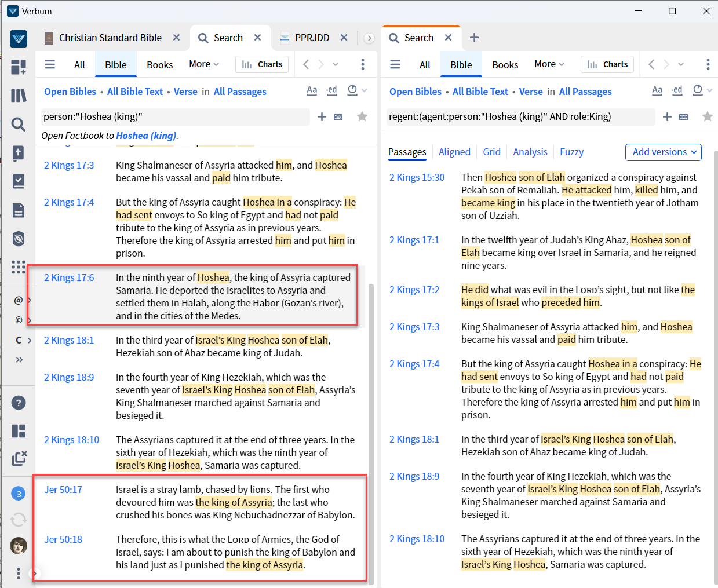
Task: Open search options dropdown in left pane
Action: [357, 90]
